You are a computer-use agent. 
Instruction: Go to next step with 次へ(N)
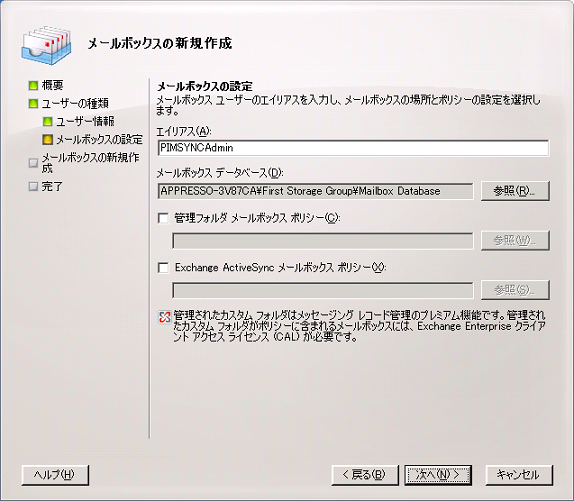(438, 475)
